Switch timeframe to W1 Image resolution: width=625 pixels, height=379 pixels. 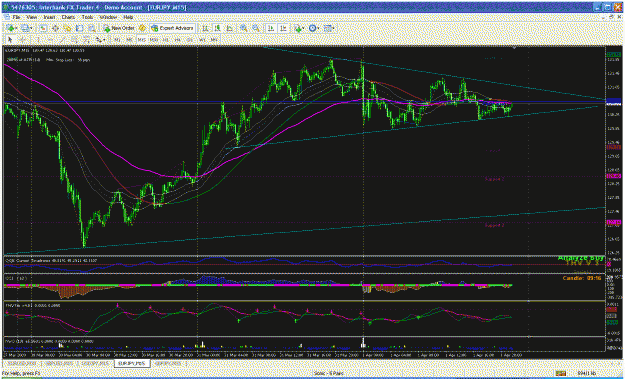202,39
